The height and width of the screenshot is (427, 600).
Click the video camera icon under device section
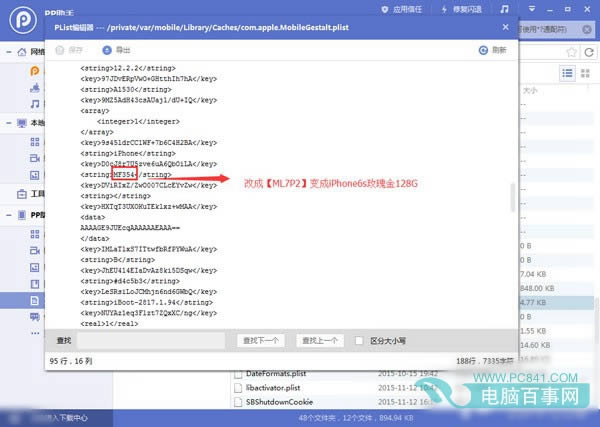pos(35,251)
